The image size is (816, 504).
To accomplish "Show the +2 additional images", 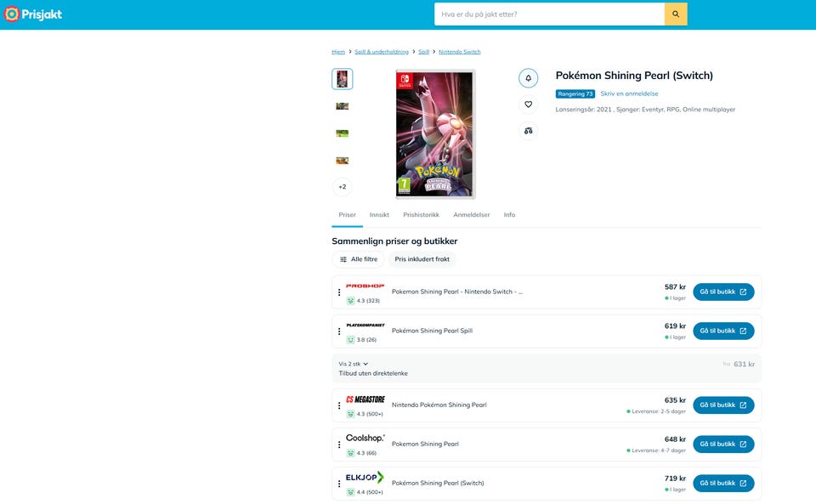I will (x=343, y=187).
